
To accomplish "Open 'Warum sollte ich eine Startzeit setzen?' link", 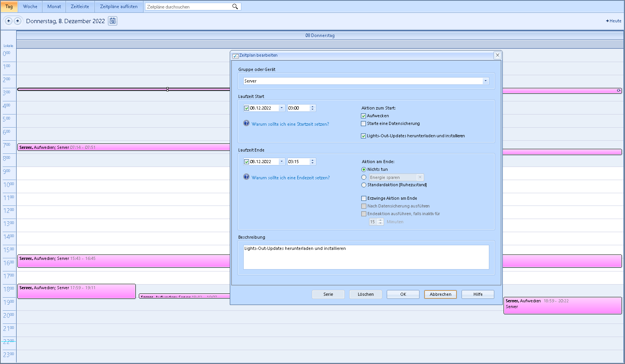I will (x=290, y=124).
